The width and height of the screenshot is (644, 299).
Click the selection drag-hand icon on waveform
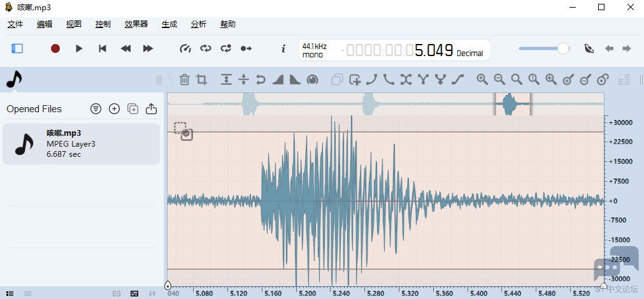pos(183,131)
